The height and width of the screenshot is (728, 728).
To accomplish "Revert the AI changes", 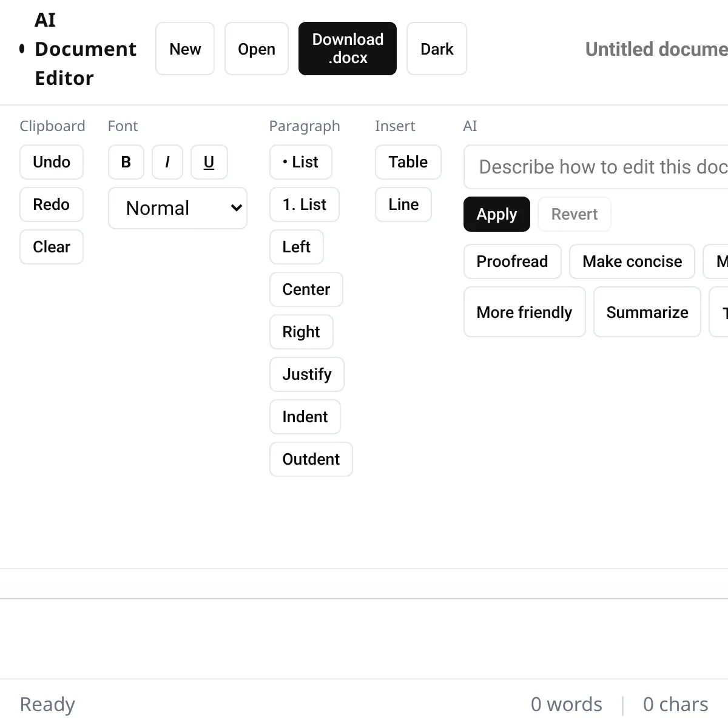I will [575, 214].
